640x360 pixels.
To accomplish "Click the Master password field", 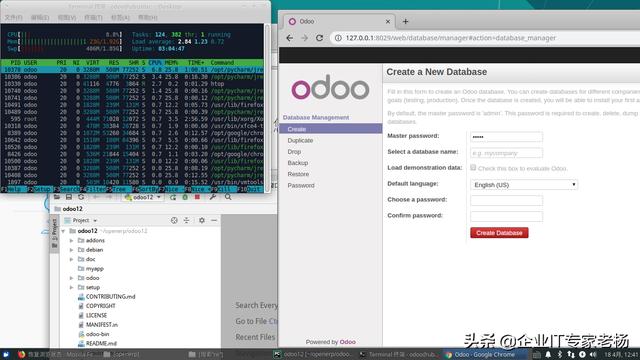I will click(506, 137).
